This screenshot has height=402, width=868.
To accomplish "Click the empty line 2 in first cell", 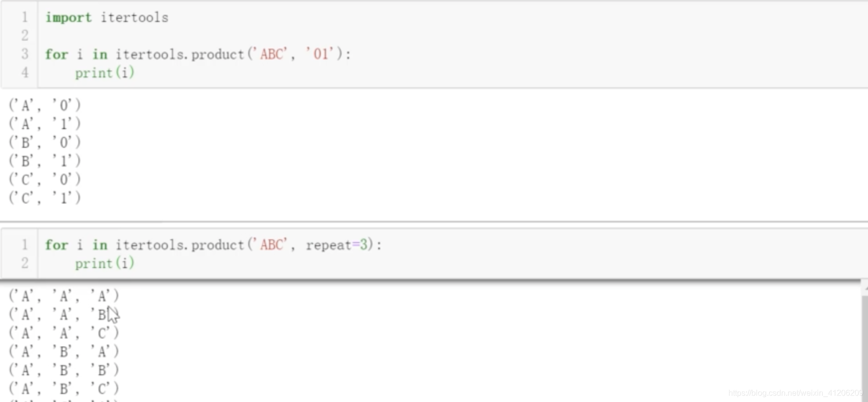I will tap(447, 35).
